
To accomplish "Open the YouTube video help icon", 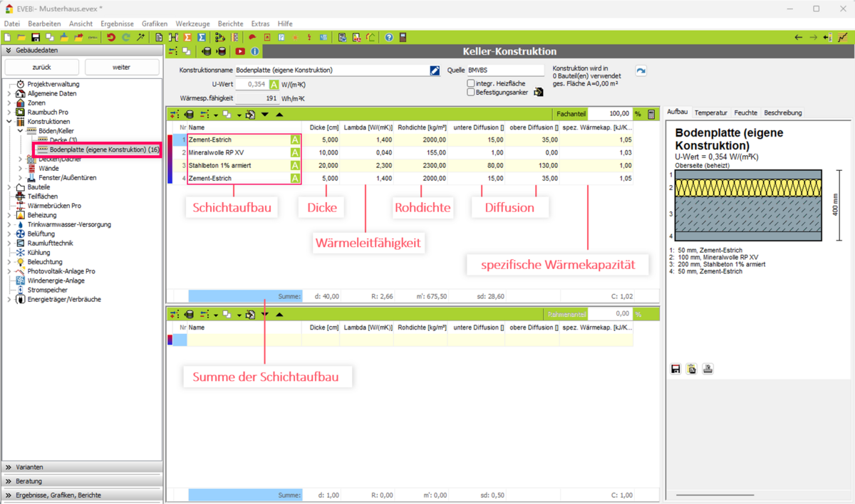I will point(240,51).
